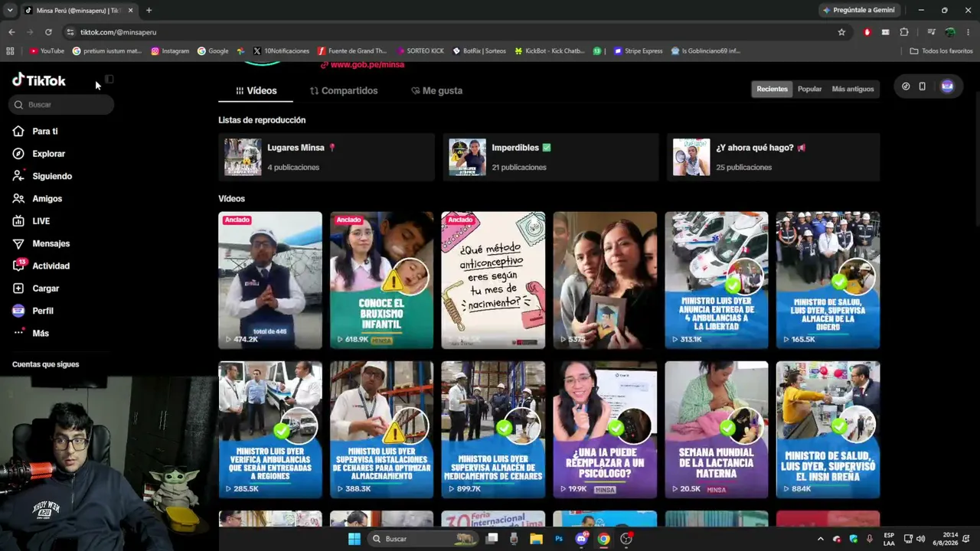Screen dimensions: 980x551
Task: Click the TikTok logo
Action: [39, 80]
